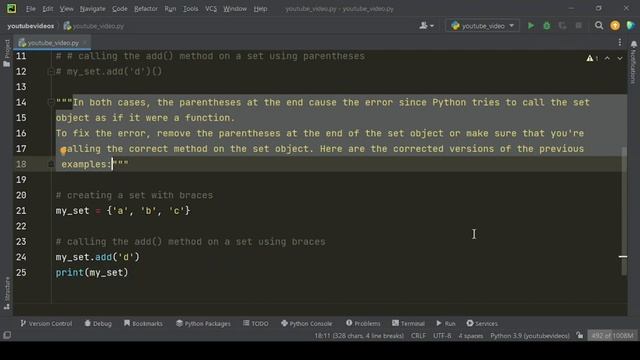Click on print(my_set) on line 25
The height and width of the screenshot is (360, 640).
(x=92, y=273)
